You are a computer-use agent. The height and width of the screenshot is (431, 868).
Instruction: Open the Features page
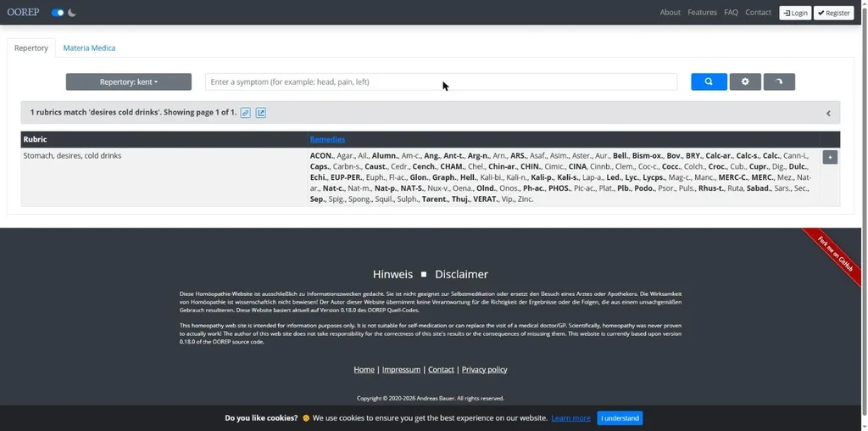[x=702, y=12]
